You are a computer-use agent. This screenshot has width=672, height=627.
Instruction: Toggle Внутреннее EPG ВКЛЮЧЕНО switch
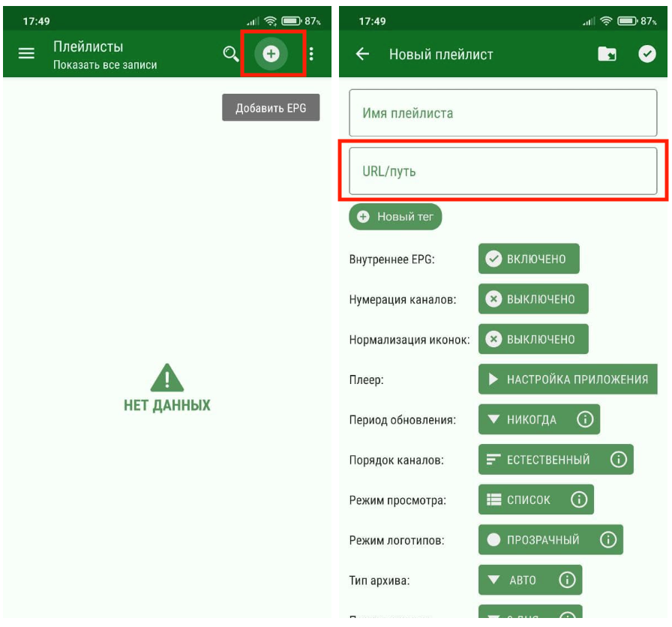click(x=529, y=259)
